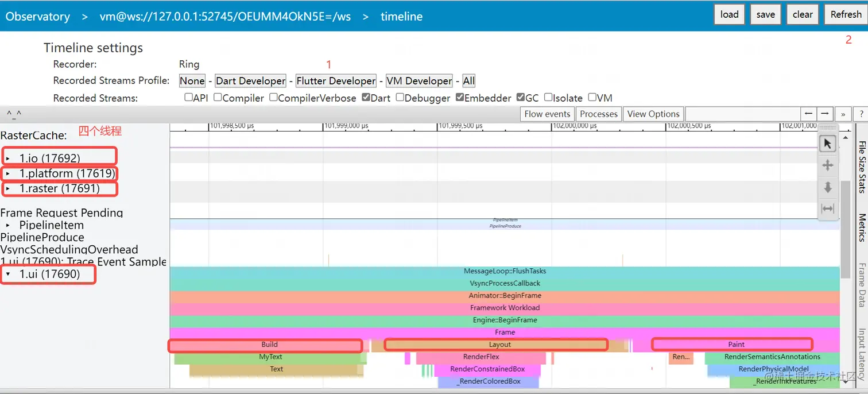The image size is (868, 394).
Task: Select the MessageLoop::FlushTasks slice
Action: (x=505, y=271)
